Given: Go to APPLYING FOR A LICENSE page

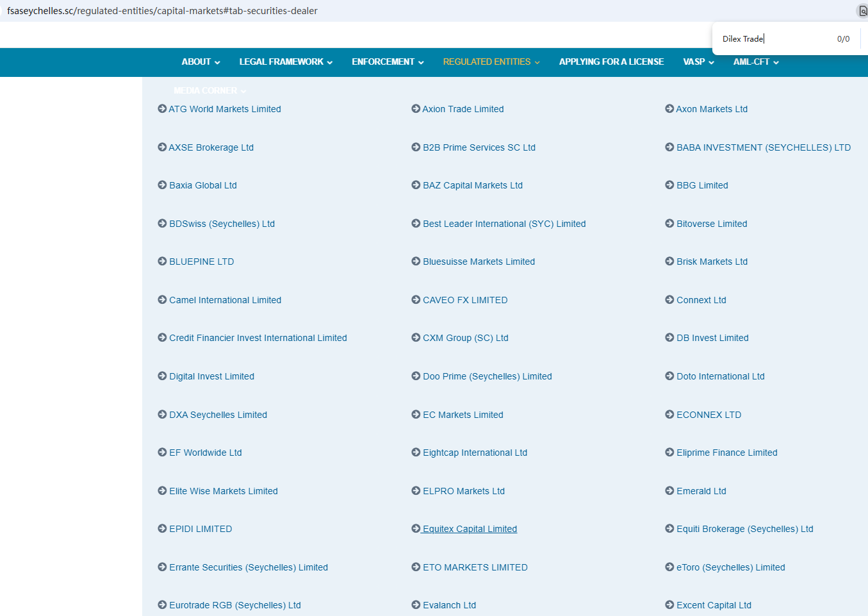Looking at the screenshot, I should [x=611, y=62].
